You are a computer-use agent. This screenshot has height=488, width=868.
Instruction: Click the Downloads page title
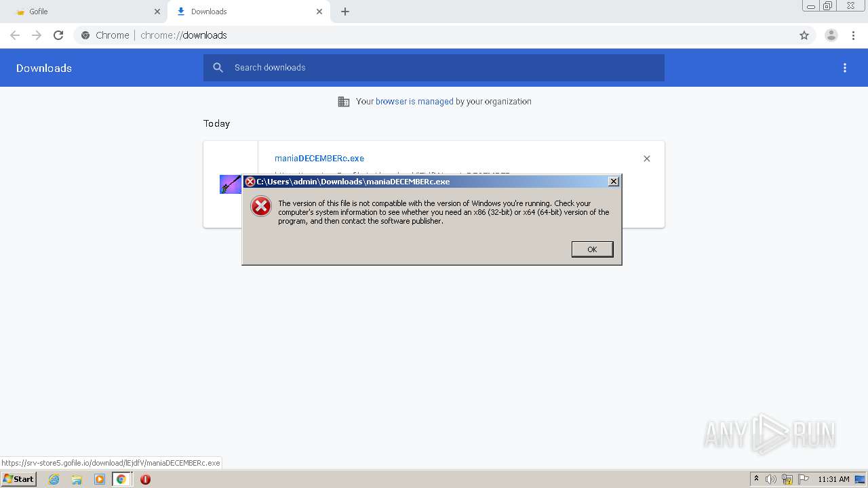44,68
